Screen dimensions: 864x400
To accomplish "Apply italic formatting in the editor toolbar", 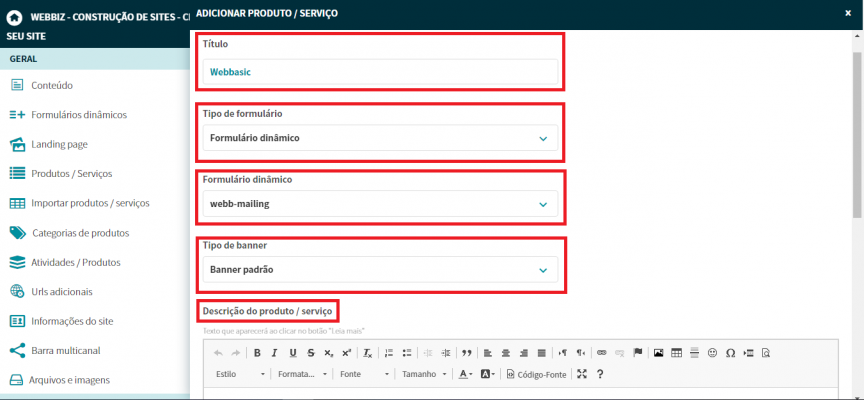I will click(275, 353).
